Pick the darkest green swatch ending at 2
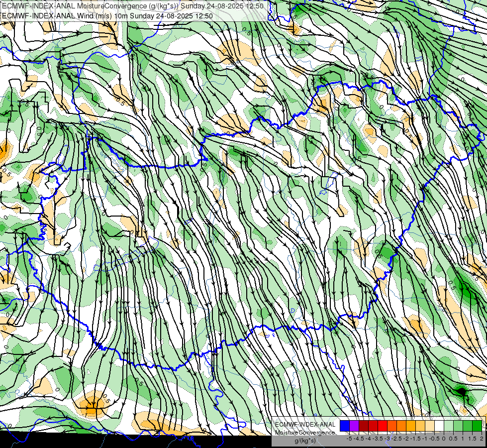This screenshot has height=448, width=487. (x=477, y=426)
